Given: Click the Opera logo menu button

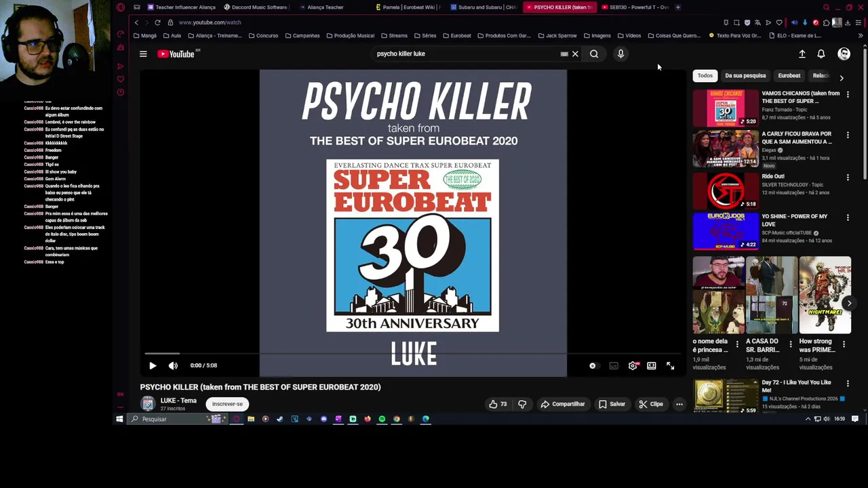Looking at the screenshot, I should [x=121, y=7].
